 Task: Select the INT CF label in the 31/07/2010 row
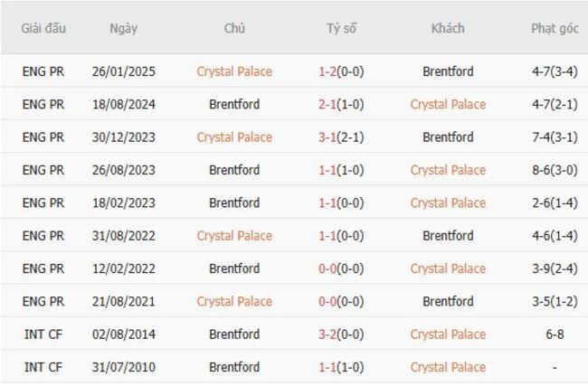(43, 367)
